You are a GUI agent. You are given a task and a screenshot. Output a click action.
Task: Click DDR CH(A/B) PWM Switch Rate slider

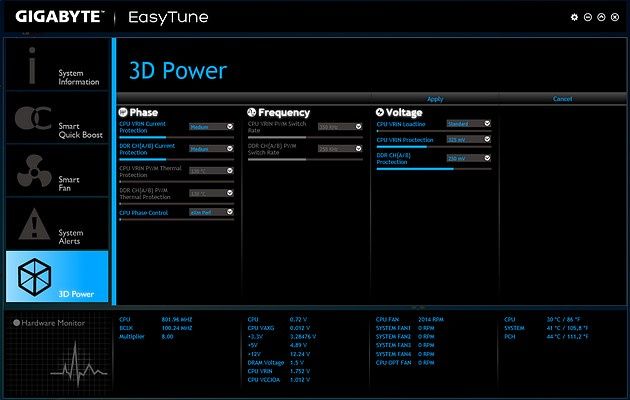pyautogui.click(x=305, y=159)
